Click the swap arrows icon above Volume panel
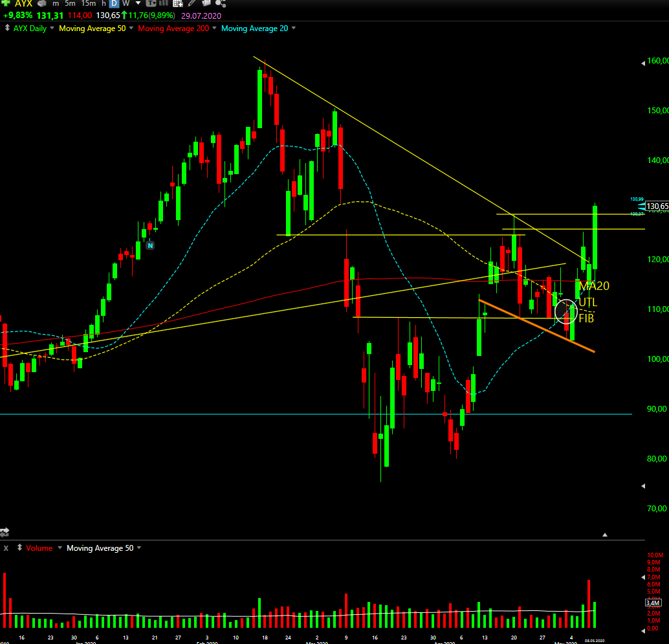669x644 pixels. (x=5, y=532)
